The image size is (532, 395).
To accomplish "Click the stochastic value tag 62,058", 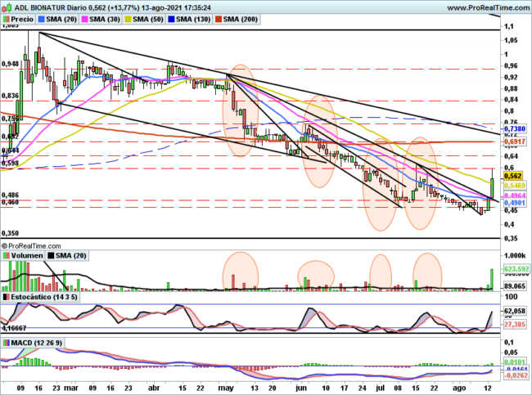I will (515, 311).
